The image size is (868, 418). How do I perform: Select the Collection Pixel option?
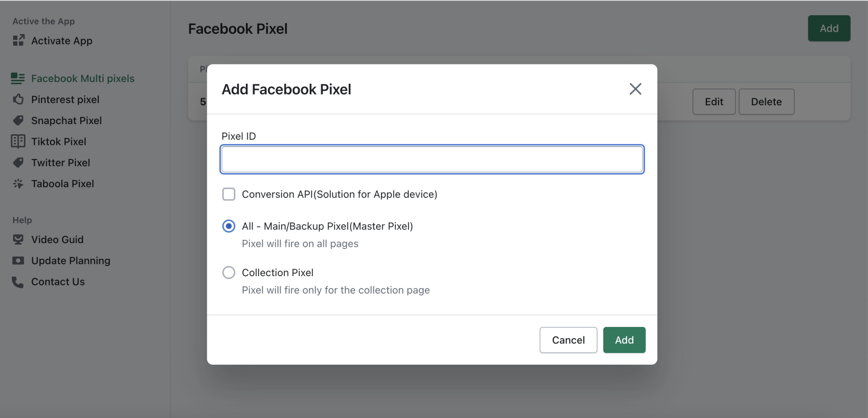pyautogui.click(x=228, y=272)
